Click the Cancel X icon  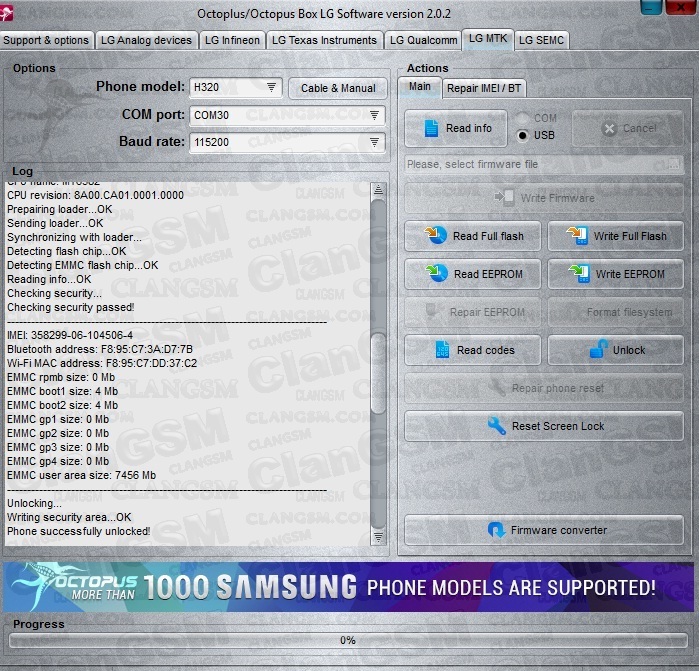[x=609, y=129]
